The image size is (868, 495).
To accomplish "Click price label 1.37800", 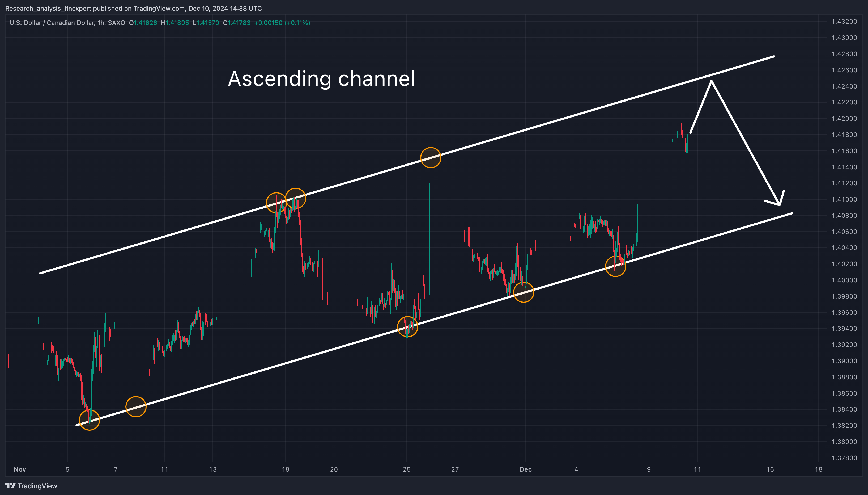I will (x=844, y=458).
